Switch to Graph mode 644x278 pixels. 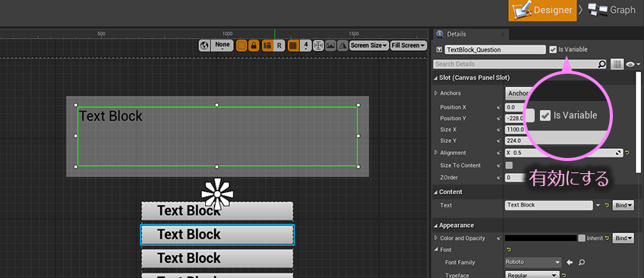click(612, 11)
